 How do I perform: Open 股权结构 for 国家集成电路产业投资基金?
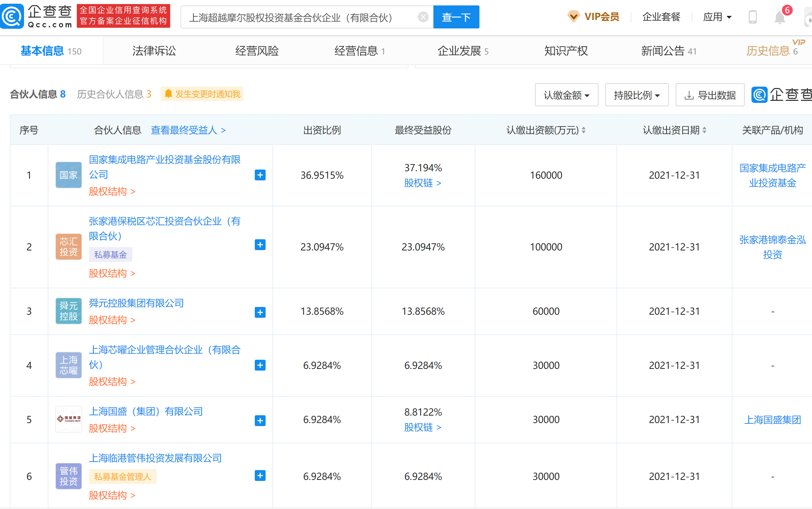coord(112,192)
